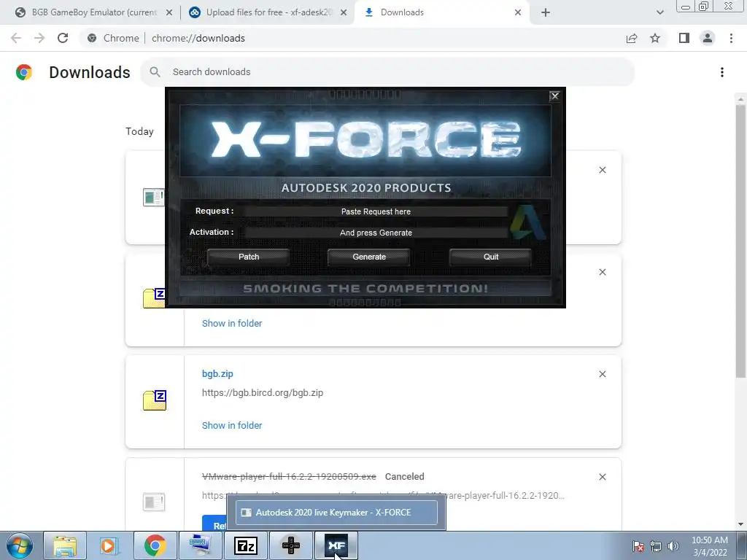Click the https://bgb.bircd.org/bgb.zip URL

[x=263, y=393]
